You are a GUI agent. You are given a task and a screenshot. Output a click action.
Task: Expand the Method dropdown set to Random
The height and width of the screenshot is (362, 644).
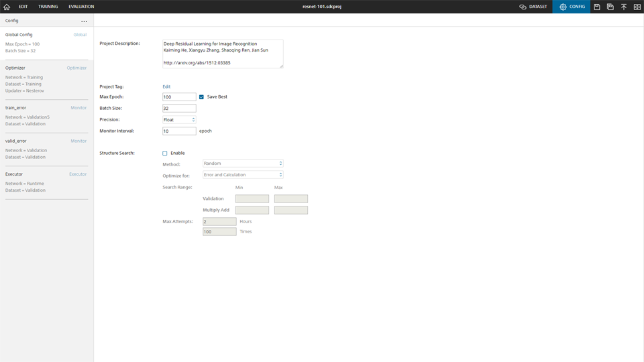pyautogui.click(x=243, y=164)
